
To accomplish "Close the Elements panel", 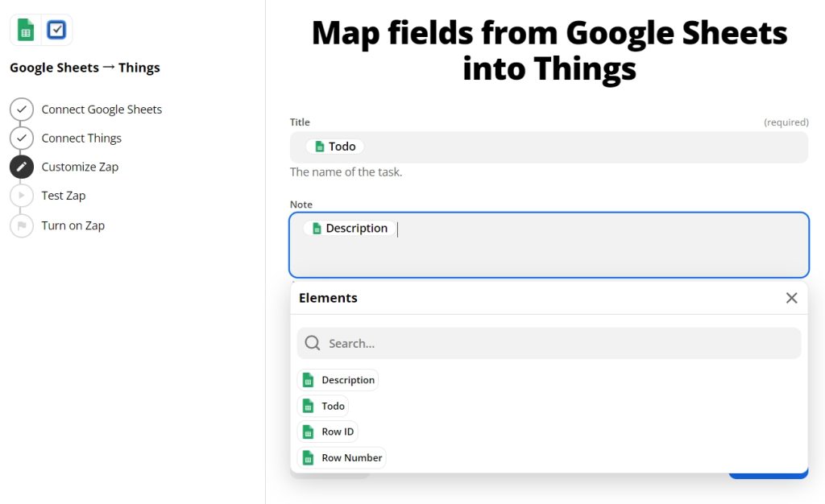I will (x=791, y=298).
